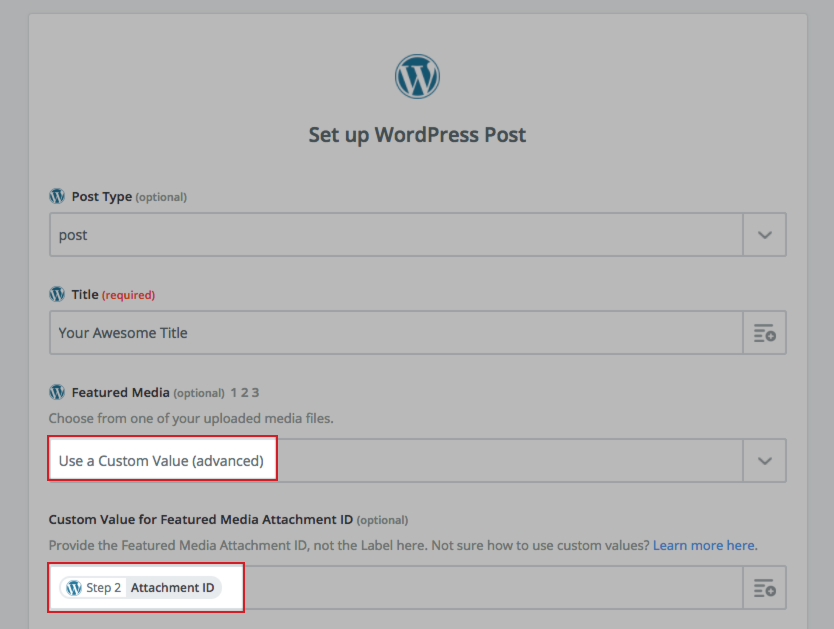The width and height of the screenshot is (834, 629).
Task: Click the 'Featured Media' label
Action: (x=121, y=392)
